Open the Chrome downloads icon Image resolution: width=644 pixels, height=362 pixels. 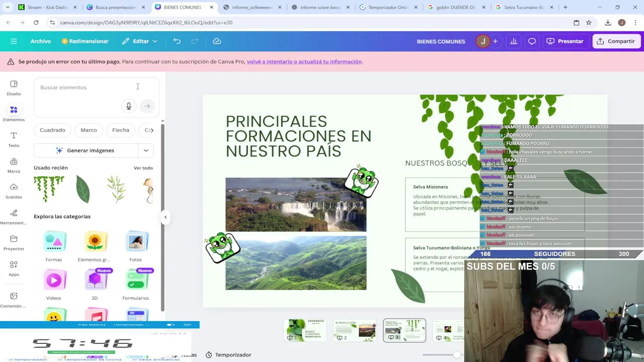pyautogui.click(x=608, y=23)
